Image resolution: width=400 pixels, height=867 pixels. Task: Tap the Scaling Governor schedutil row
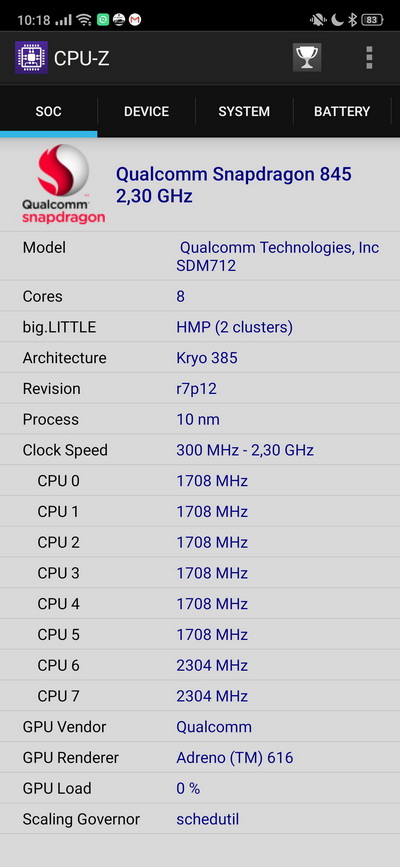200,819
